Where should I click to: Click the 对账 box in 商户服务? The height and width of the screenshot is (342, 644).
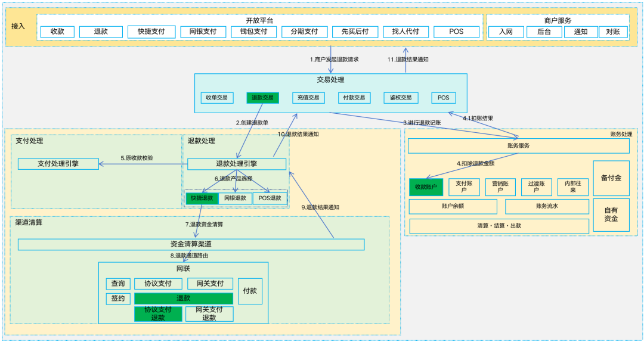coord(613,32)
